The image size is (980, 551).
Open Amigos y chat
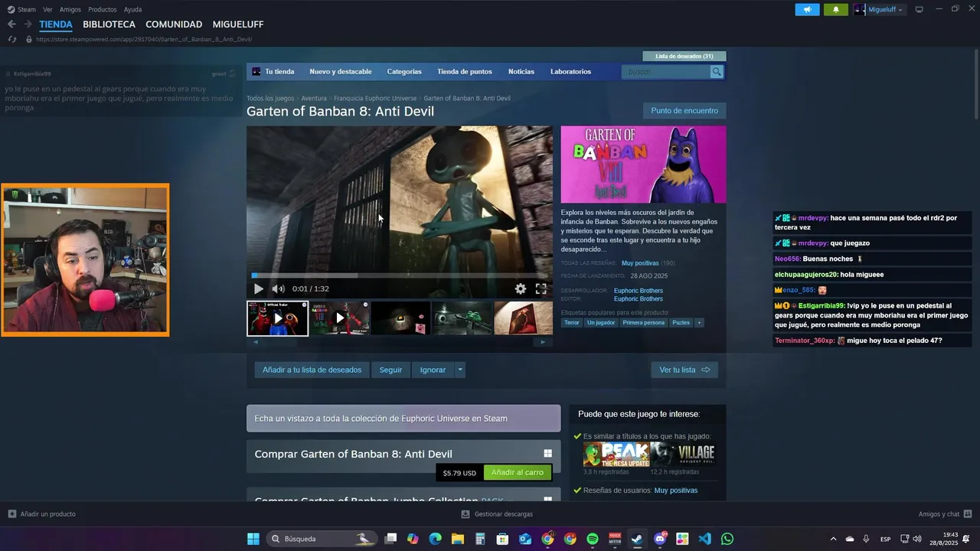[946, 514]
